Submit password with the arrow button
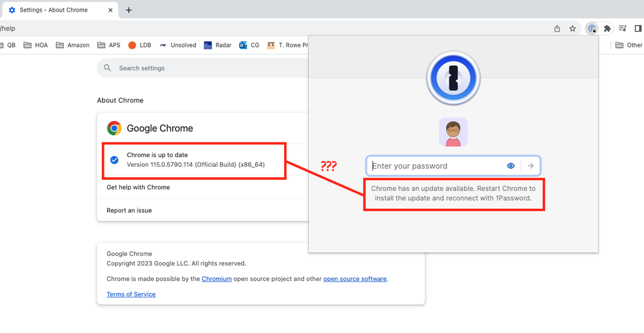 [x=531, y=166]
